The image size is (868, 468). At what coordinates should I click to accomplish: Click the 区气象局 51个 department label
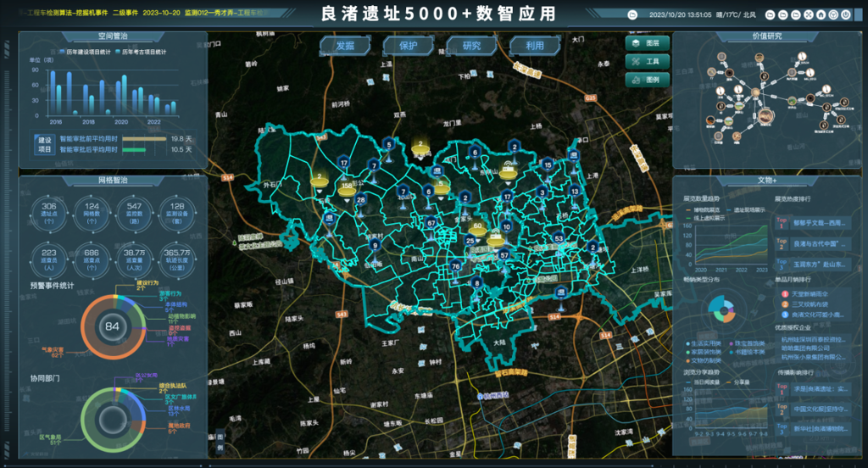(50, 440)
